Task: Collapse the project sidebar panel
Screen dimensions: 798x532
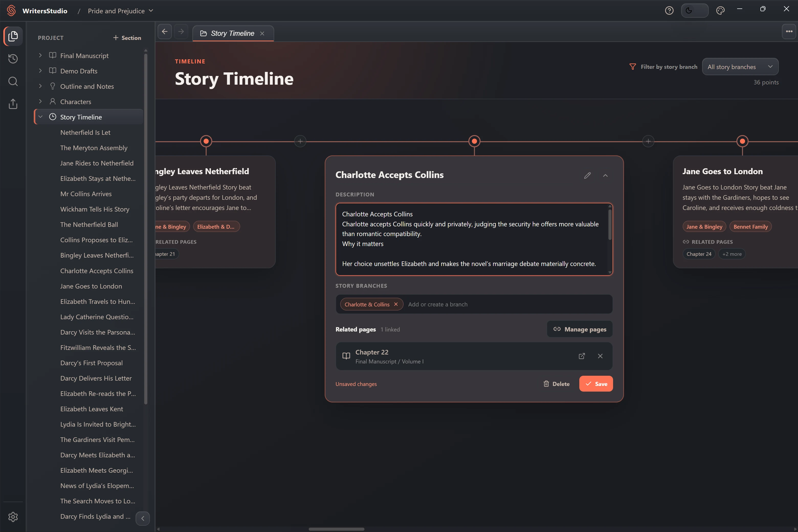Action: click(142, 518)
